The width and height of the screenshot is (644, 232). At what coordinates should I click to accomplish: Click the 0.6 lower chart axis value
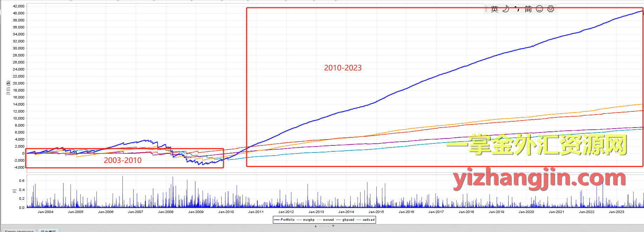[x=22, y=181]
